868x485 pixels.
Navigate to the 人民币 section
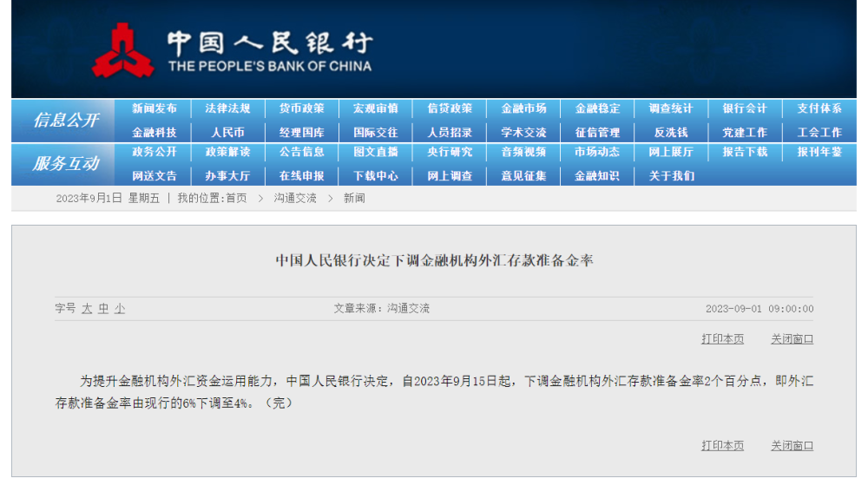click(227, 133)
